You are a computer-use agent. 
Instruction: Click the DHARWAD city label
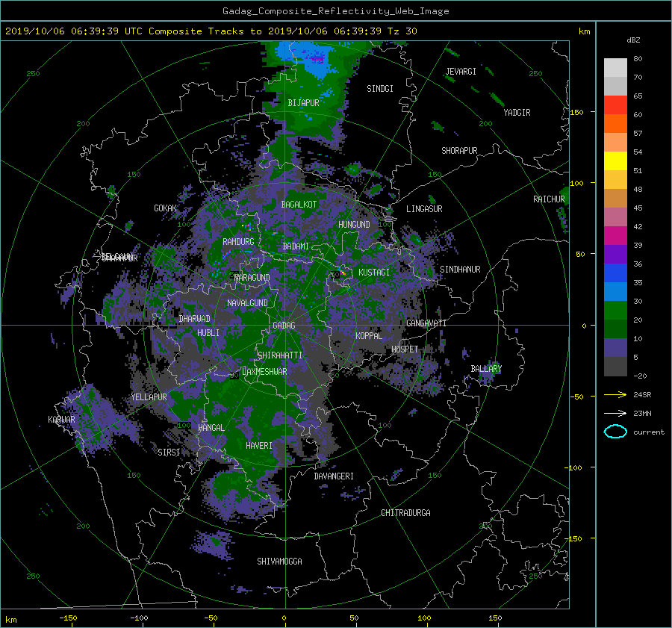tap(194, 319)
